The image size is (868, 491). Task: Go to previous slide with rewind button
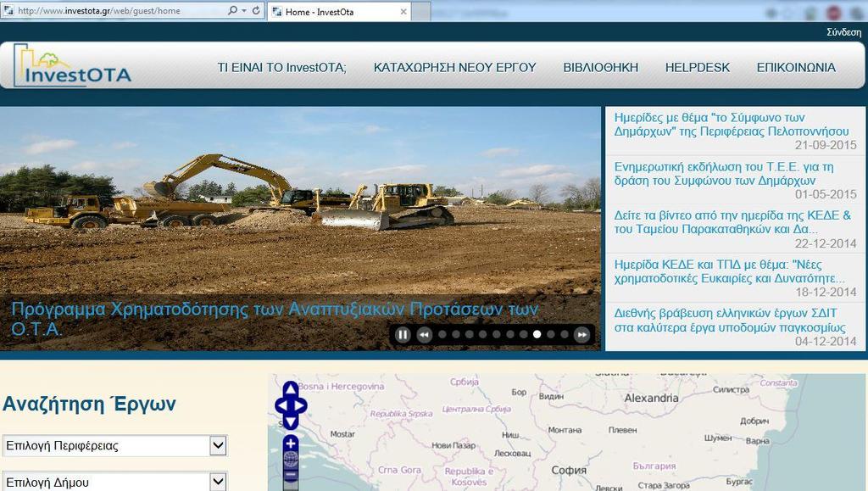tap(424, 334)
